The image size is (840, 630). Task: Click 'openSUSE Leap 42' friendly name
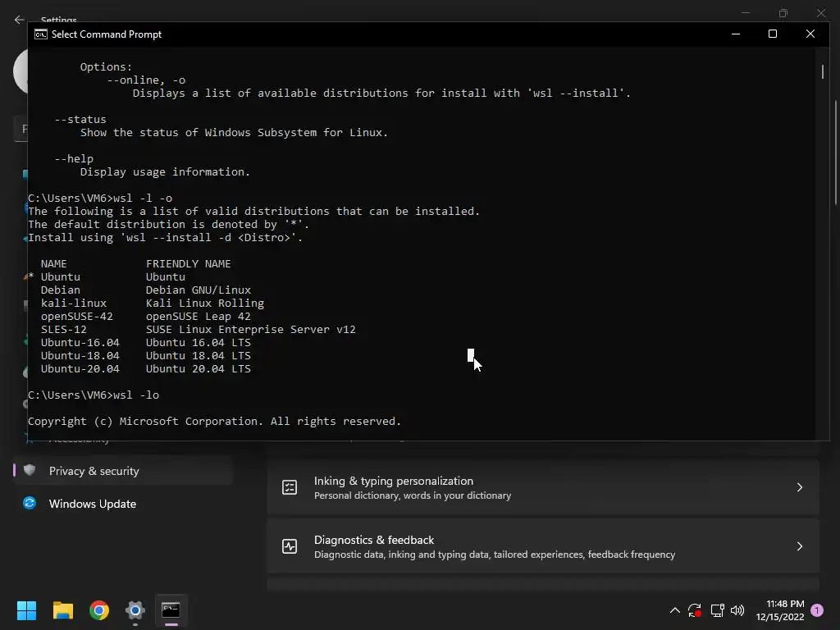point(199,316)
